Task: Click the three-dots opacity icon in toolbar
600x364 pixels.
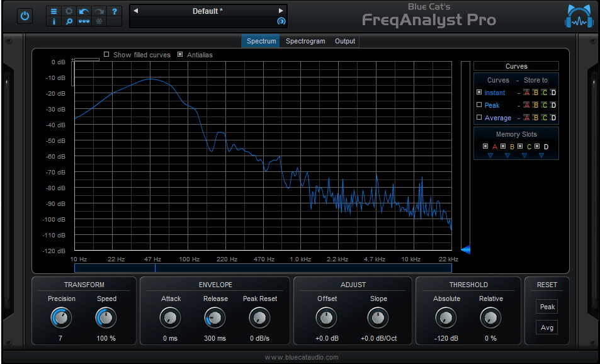Action: 84,21
